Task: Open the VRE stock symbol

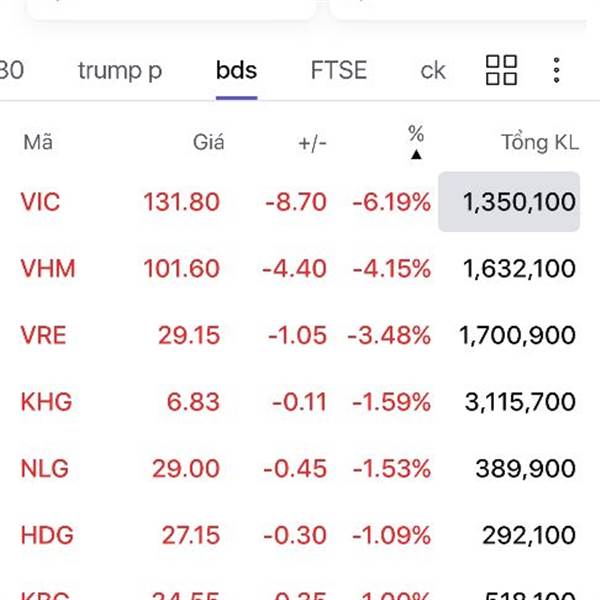Action: [x=43, y=335]
